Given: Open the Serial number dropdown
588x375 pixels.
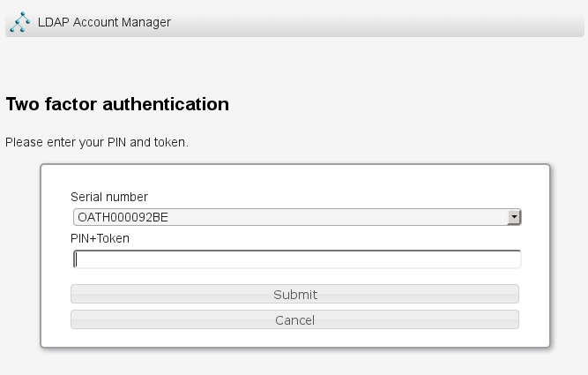Looking at the screenshot, I should coord(297,217).
